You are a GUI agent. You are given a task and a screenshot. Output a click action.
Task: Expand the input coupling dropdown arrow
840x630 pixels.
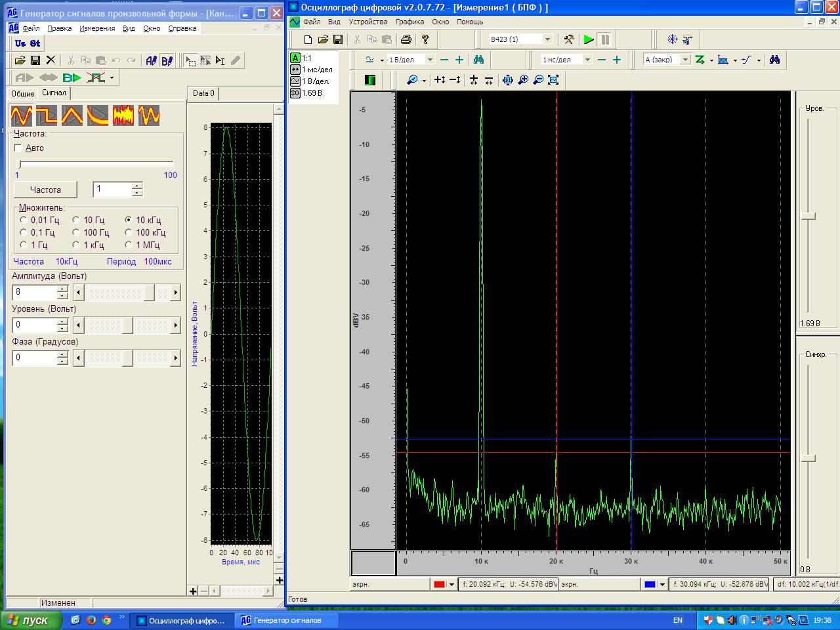tap(383, 60)
